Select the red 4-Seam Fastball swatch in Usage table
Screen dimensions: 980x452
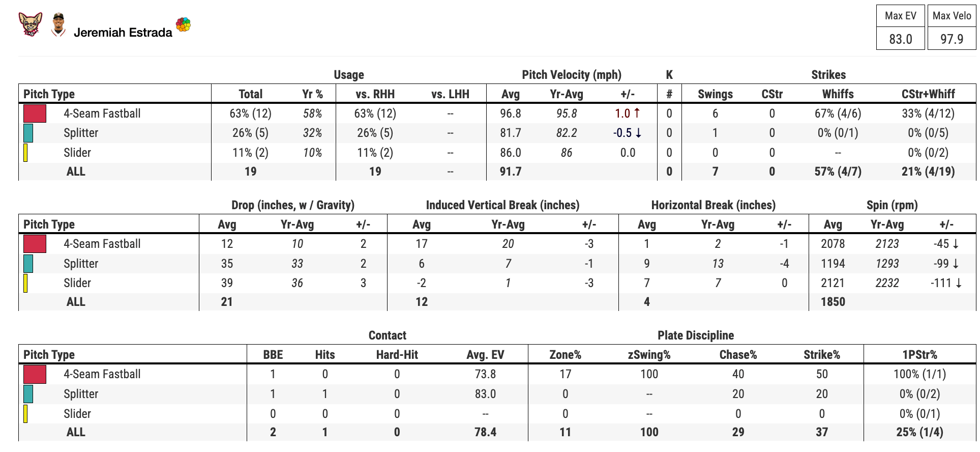35,114
